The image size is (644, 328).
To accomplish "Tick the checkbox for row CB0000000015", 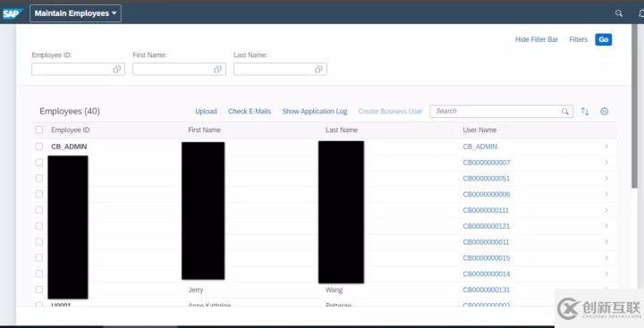I will point(39,257).
